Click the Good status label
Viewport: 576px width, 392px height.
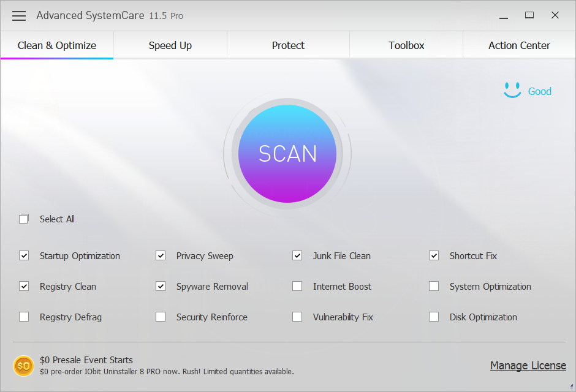(x=540, y=91)
